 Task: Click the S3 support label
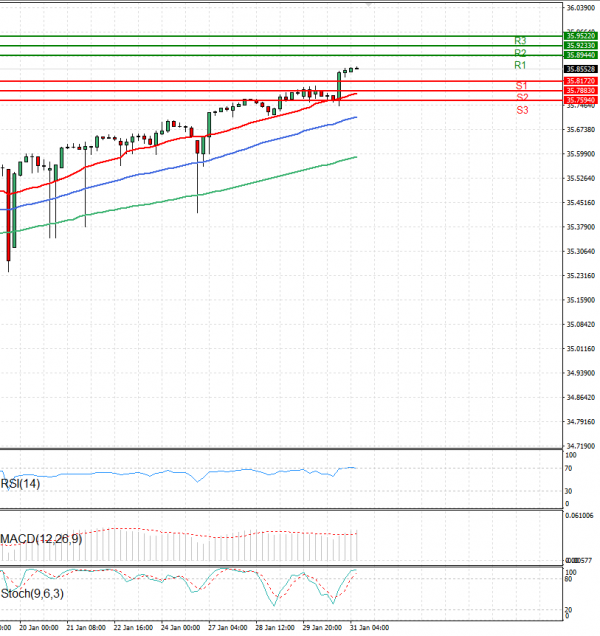click(x=522, y=110)
